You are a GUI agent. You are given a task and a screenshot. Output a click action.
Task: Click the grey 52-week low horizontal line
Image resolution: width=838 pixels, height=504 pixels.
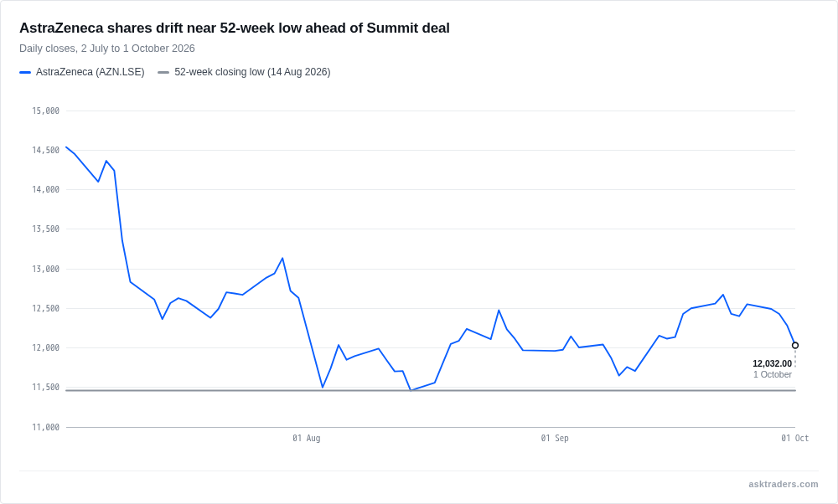pos(431,390)
